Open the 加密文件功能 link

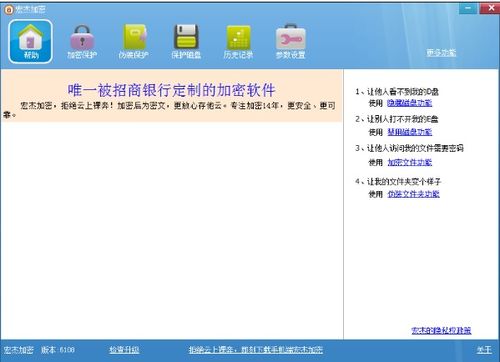[410, 162]
